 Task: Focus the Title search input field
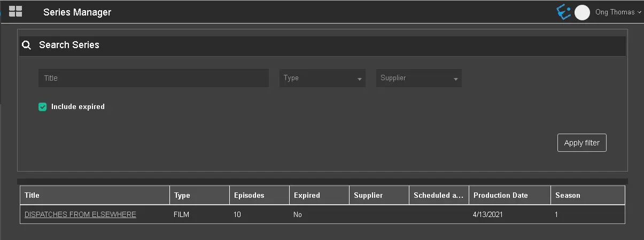pos(153,78)
